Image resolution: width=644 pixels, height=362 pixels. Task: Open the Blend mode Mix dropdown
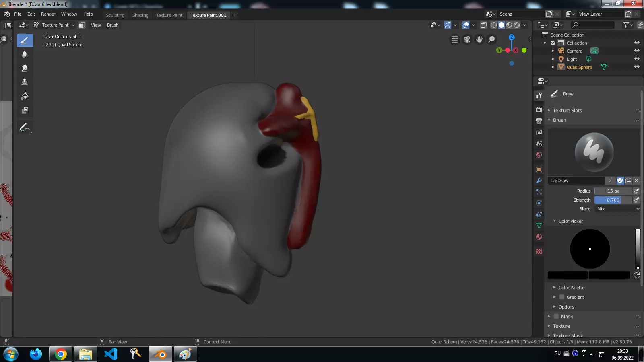[617, 209]
